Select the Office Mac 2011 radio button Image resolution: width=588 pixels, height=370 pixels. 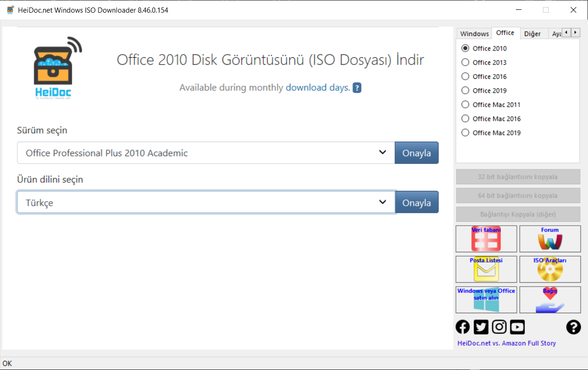coord(491,105)
